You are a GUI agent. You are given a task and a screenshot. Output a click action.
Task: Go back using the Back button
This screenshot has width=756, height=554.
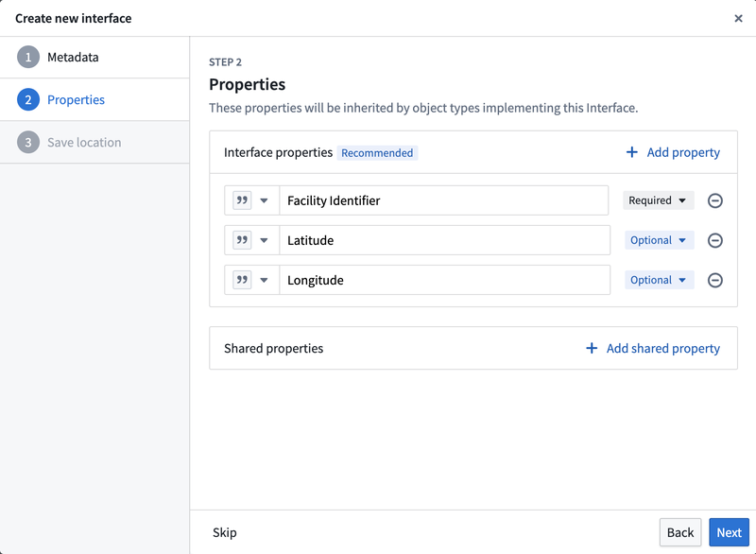pos(679,531)
